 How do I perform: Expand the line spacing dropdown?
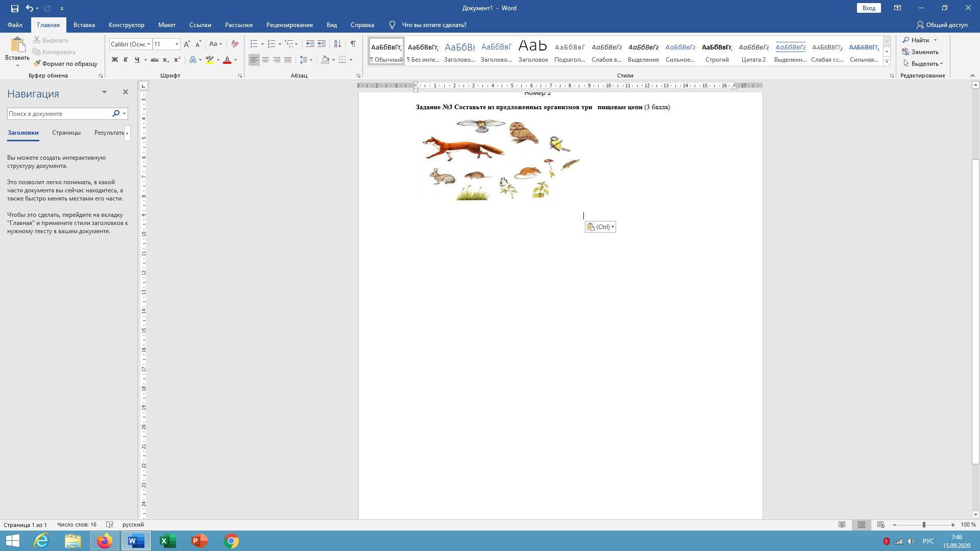[311, 60]
